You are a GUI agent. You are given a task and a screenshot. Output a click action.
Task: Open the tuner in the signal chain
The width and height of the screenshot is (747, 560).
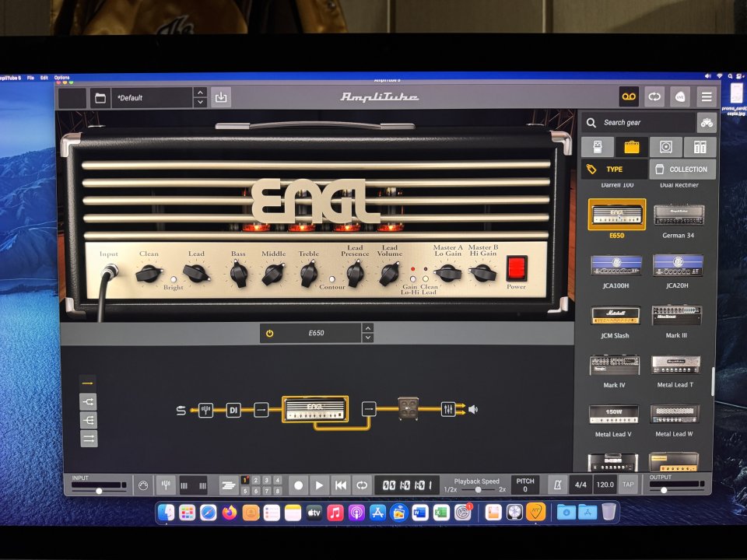(205, 410)
